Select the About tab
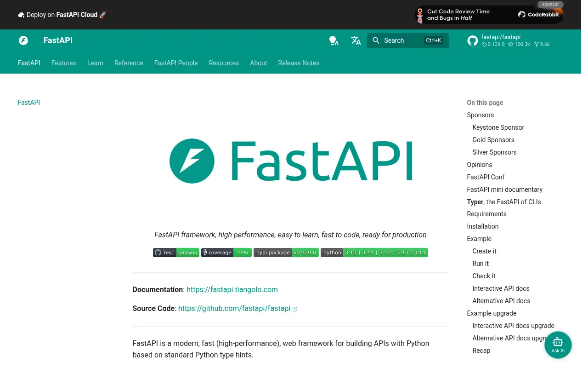Image resolution: width=588 pixels, height=368 pixels. point(259,63)
